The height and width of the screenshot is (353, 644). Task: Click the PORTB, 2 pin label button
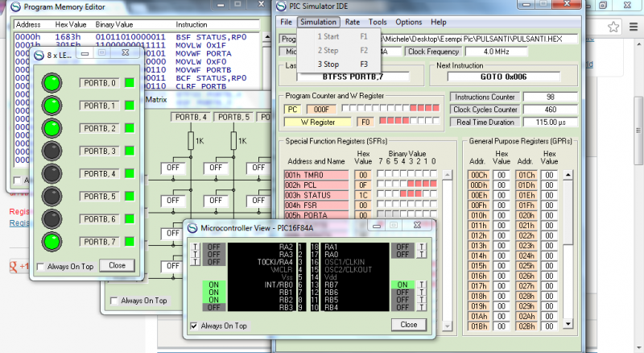[100, 128]
